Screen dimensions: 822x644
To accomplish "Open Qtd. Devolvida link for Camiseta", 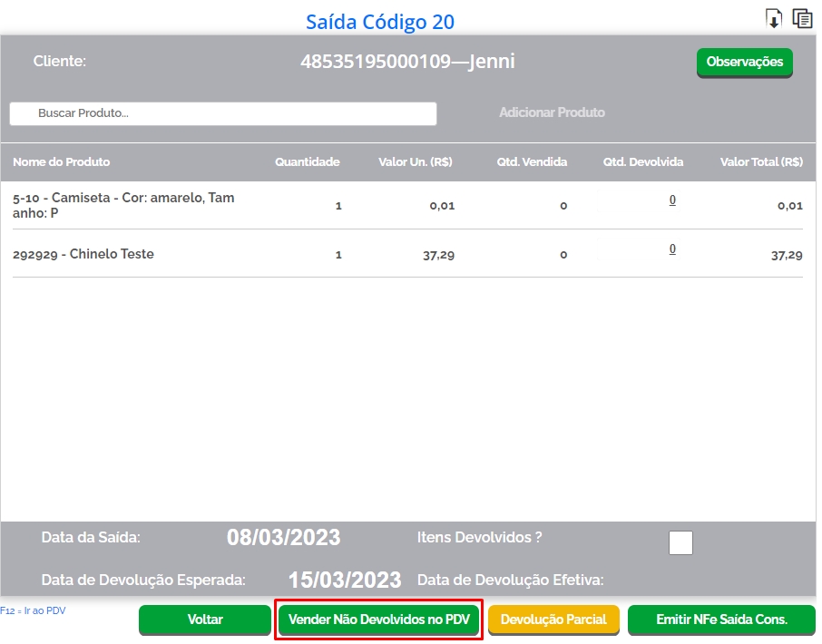I will (x=672, y=200).
